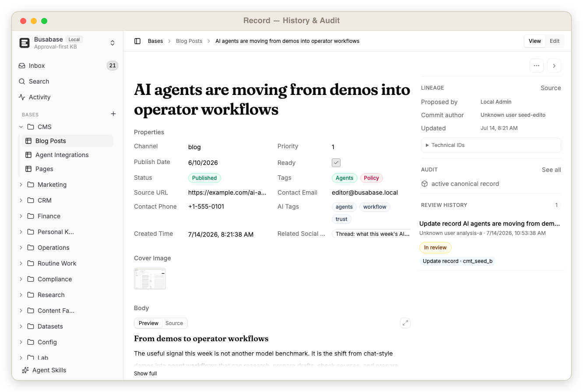
Task: Open Blog Posts breadcrumb
Action: click(189, 41)
